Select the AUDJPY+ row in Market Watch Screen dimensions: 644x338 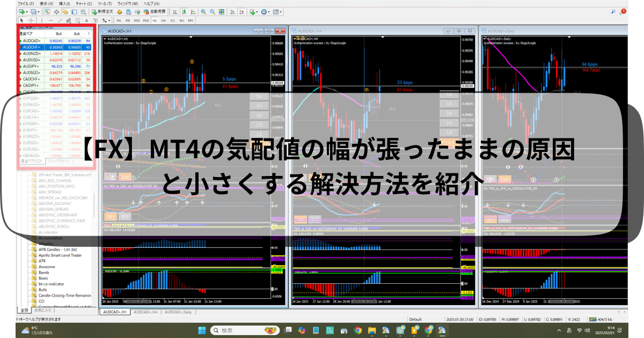coord(56,67)
